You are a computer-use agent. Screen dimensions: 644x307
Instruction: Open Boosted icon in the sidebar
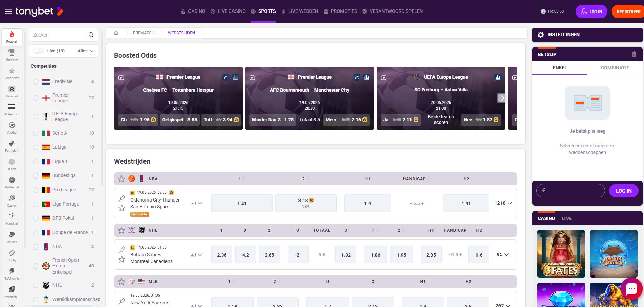tap(12, 89)
